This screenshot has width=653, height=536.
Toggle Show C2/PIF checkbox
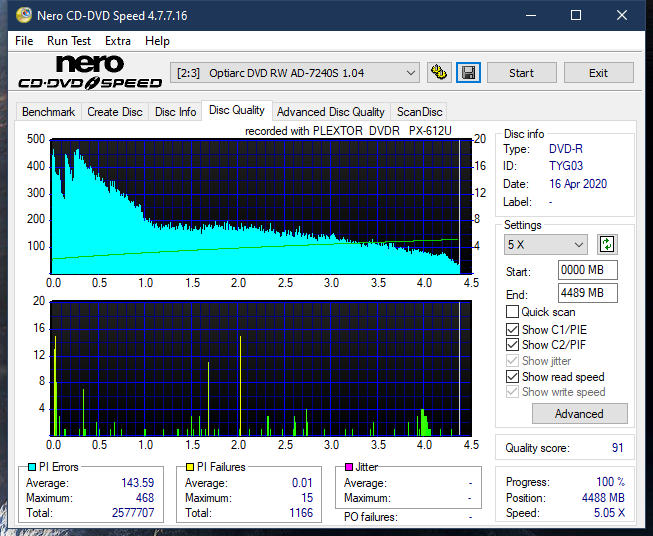point(512,345)
